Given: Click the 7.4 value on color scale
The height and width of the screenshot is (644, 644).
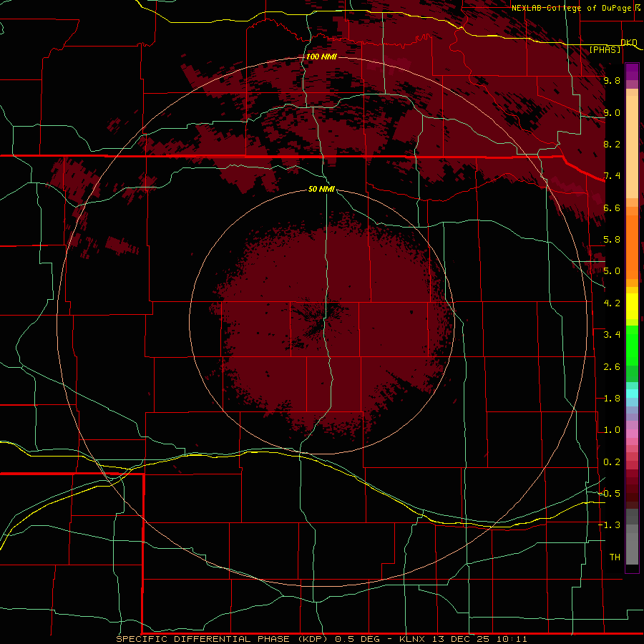Looking at the screenshot, I should point(612,176).
